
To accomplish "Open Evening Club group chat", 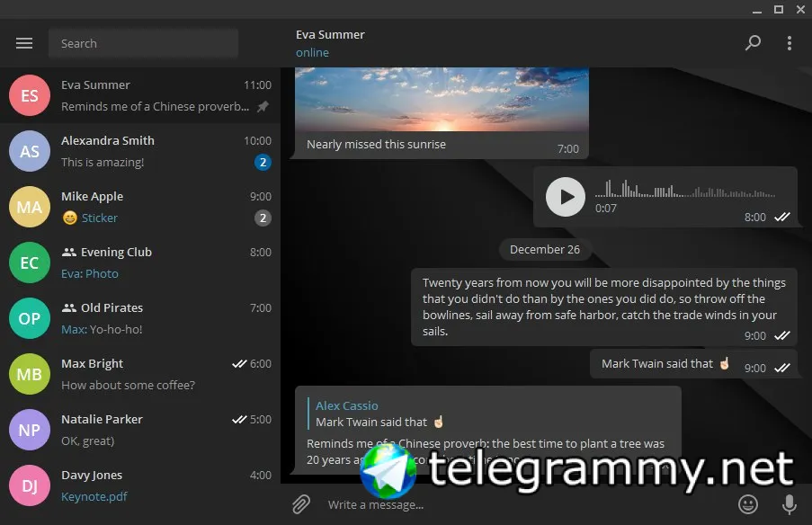I will (x=140, y=262).
